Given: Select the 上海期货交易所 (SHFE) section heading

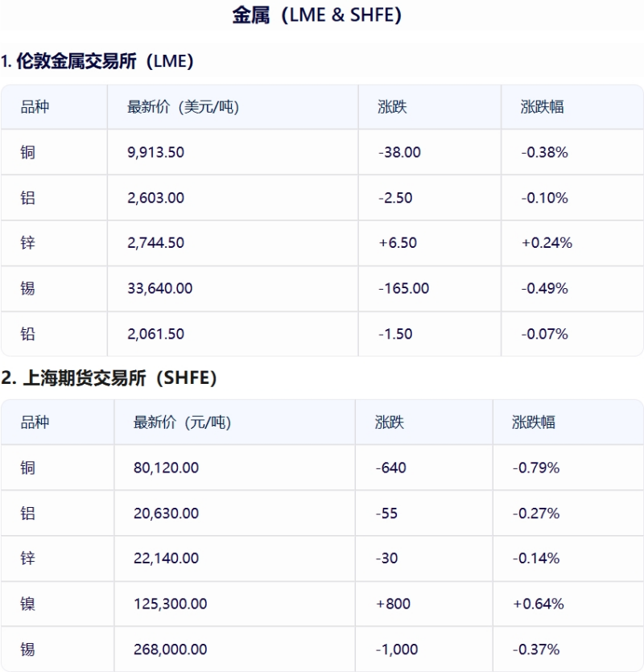Looking at the screenshot, I should click(109, 378).
